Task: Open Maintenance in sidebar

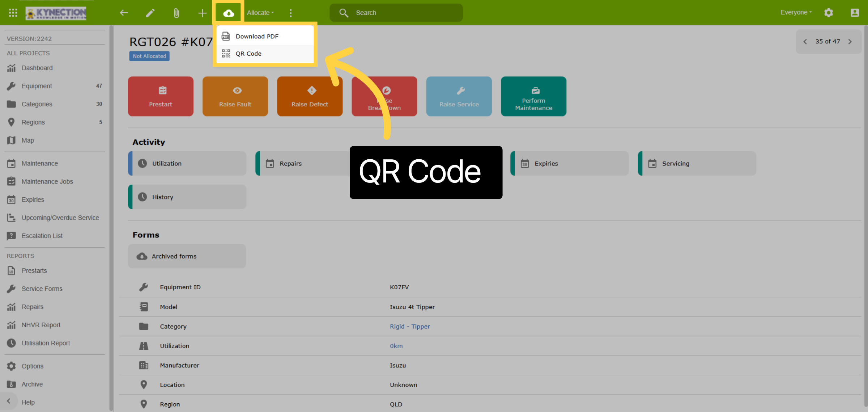Action: (x=54, y=164)
